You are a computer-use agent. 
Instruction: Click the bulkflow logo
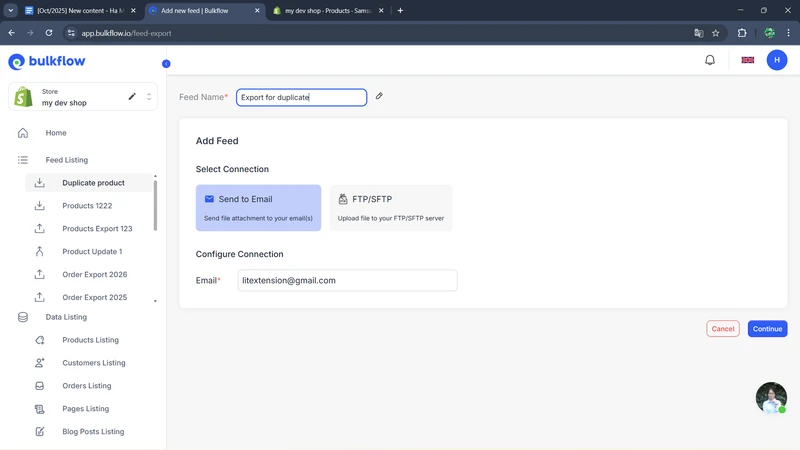[x=47, y=61]
